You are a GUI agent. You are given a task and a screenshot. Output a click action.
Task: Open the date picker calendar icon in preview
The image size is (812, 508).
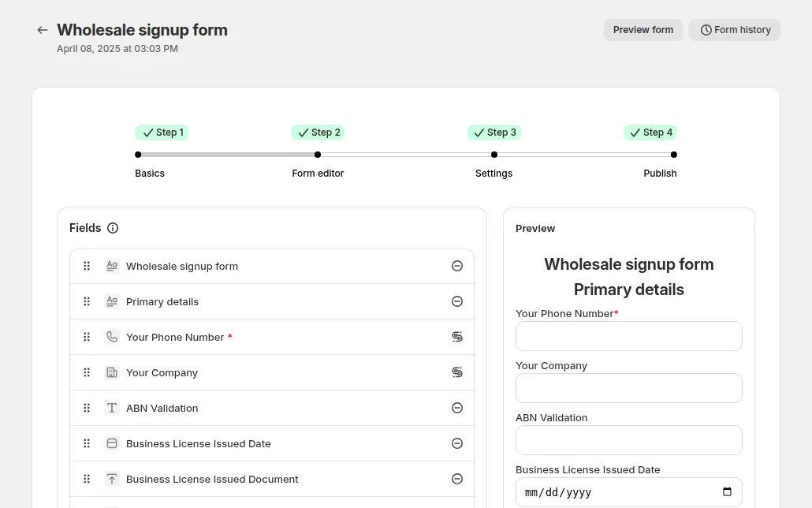pos(727,492)
